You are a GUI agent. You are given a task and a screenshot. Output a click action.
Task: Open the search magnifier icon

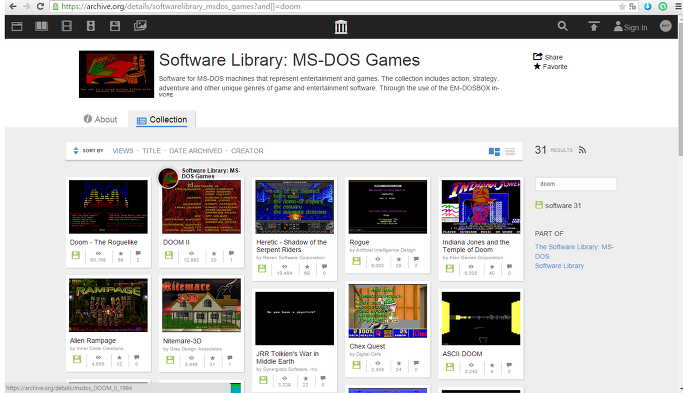pos(563,26)
